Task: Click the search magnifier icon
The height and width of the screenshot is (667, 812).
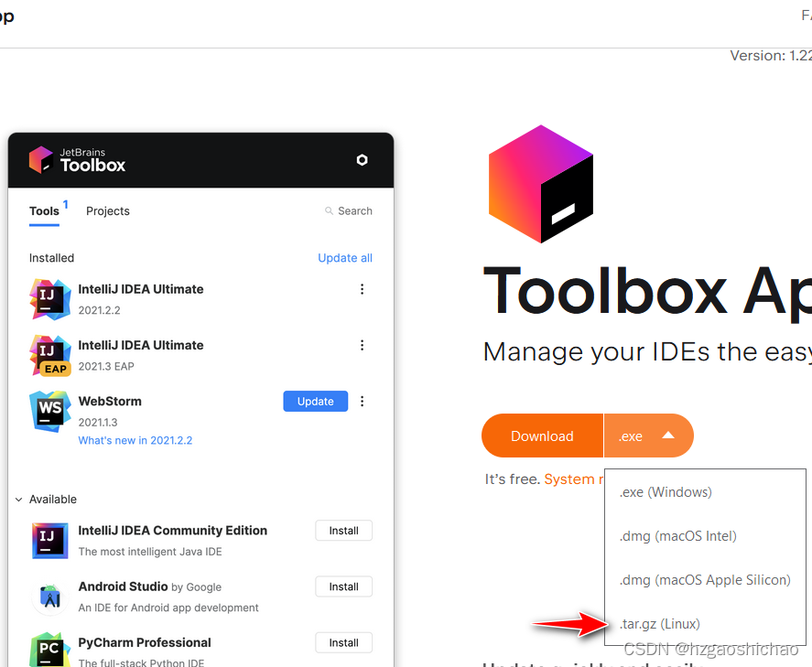Action: [329, 210]
